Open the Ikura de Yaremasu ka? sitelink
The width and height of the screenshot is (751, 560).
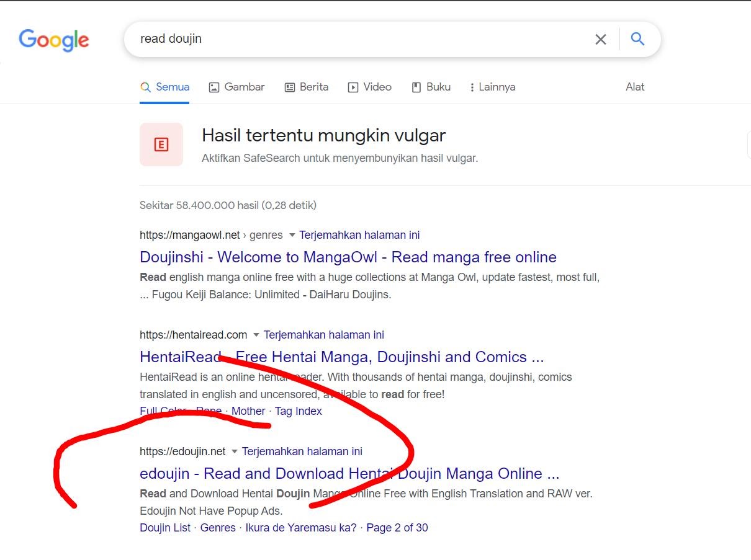pyautogui.click(x=301, y=528)
